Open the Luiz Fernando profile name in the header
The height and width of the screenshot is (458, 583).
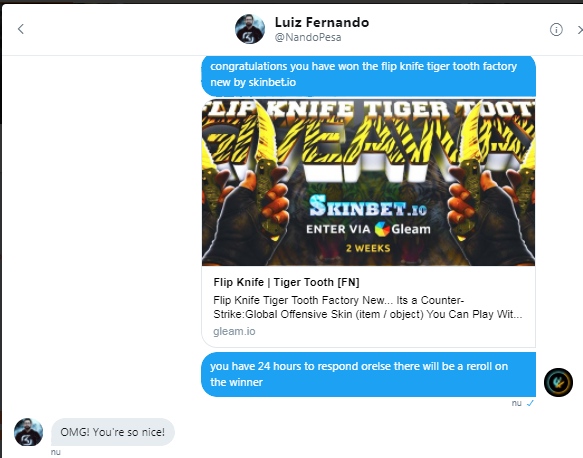[322, 22]
